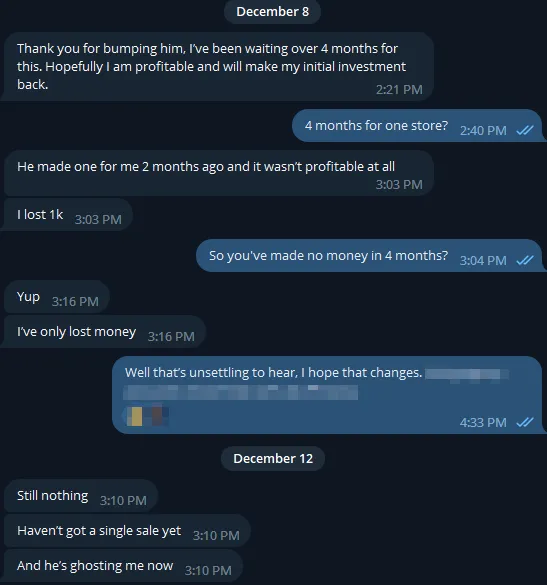The height and width of the screenshot is (585, 547).
Task: Select the '4 months for one store?' bubble
Action: pyautogui.click(x=418, y=125)
